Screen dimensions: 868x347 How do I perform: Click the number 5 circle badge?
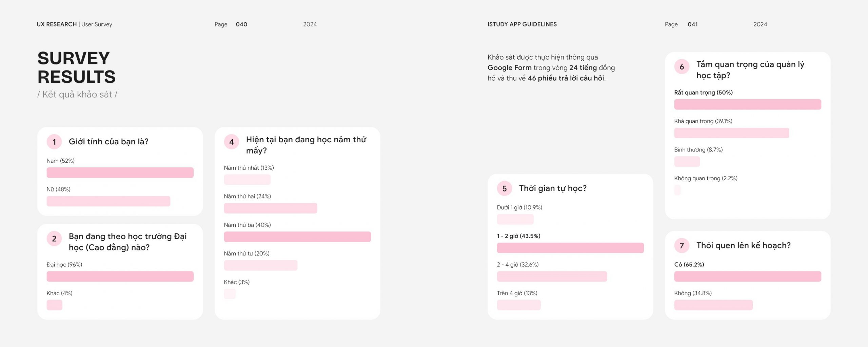coord(505,189)
